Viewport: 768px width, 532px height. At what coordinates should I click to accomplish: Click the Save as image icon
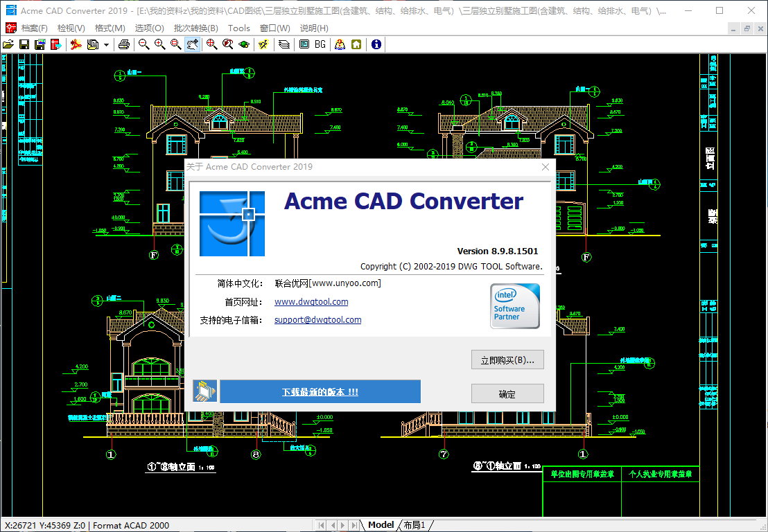pyautogui.click(x=40, y=44)
